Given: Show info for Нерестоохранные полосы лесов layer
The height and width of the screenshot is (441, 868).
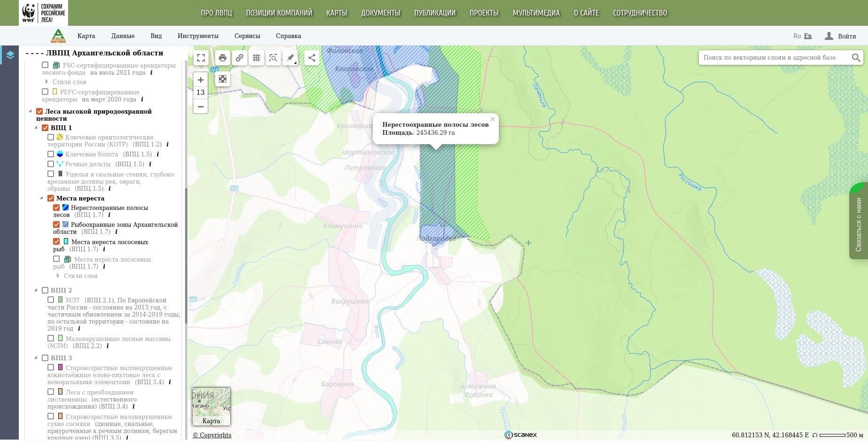Looking at the screenshot, I should 109,215.
